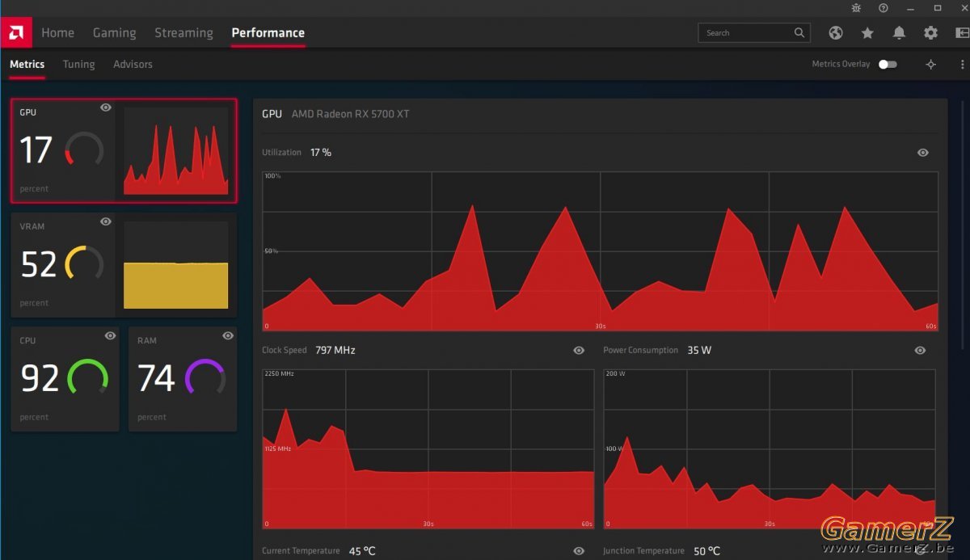Click the red GPU gauge dial
This screenshot has width=970, height=560.
(x=84, y=150)
